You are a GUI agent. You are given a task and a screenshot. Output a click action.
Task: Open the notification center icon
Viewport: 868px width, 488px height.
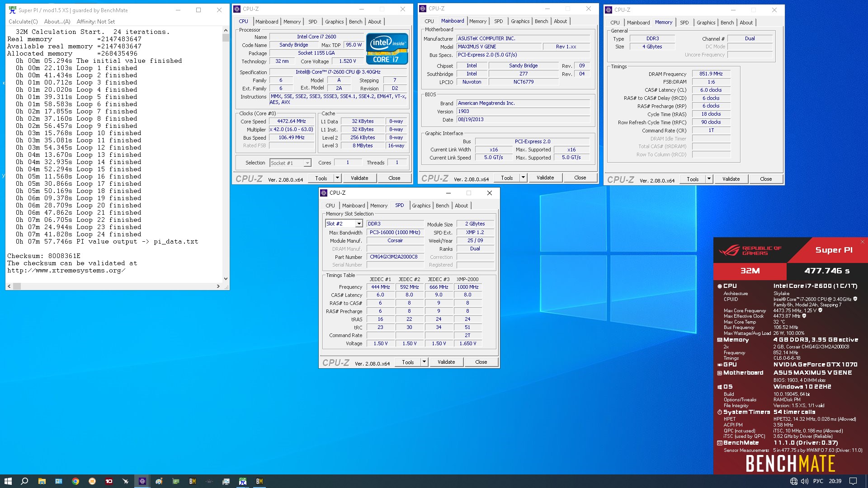[853, 481]
